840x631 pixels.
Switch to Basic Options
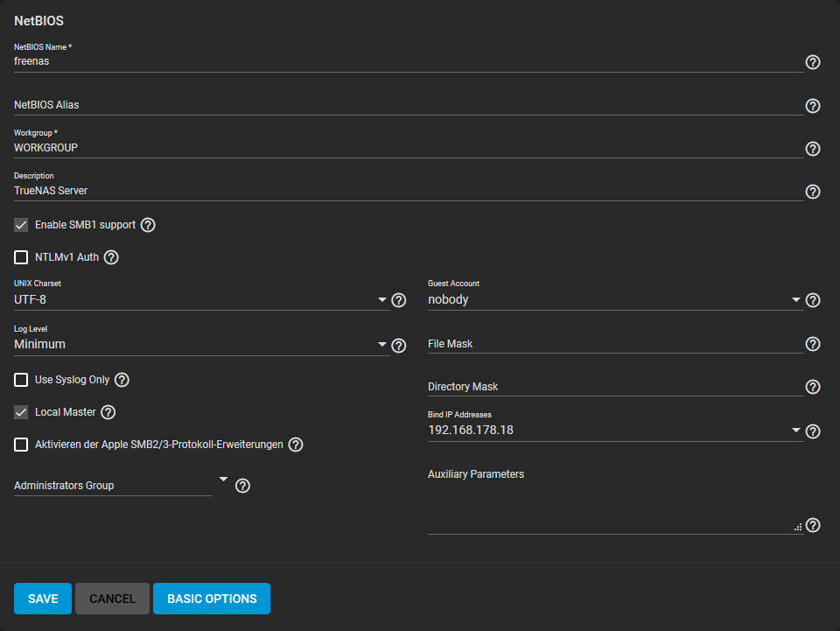coord(212,599)
